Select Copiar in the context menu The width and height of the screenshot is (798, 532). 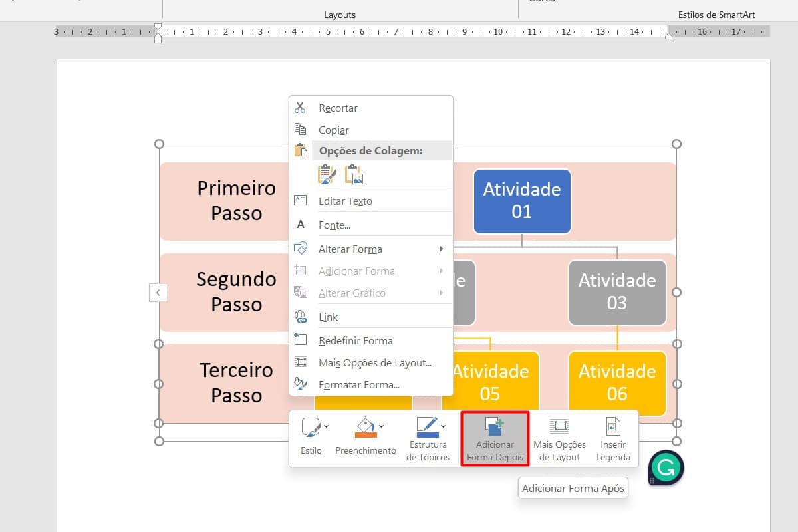[333, 130]
